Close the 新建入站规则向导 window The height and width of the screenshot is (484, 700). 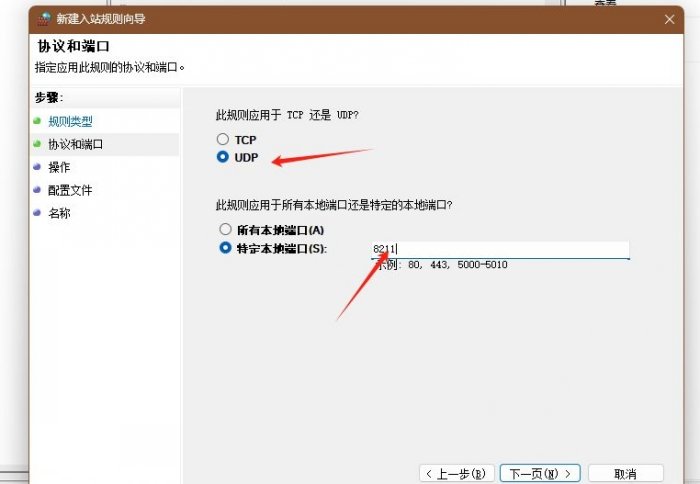[669, 19]
